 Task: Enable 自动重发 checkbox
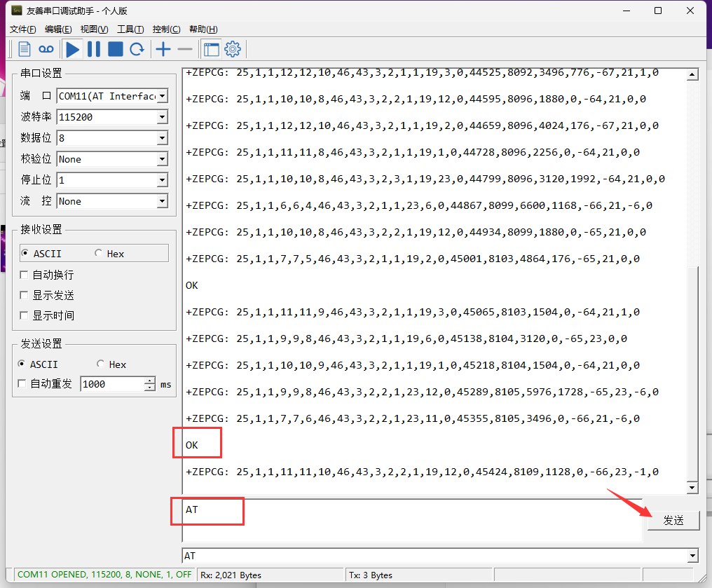23,384
